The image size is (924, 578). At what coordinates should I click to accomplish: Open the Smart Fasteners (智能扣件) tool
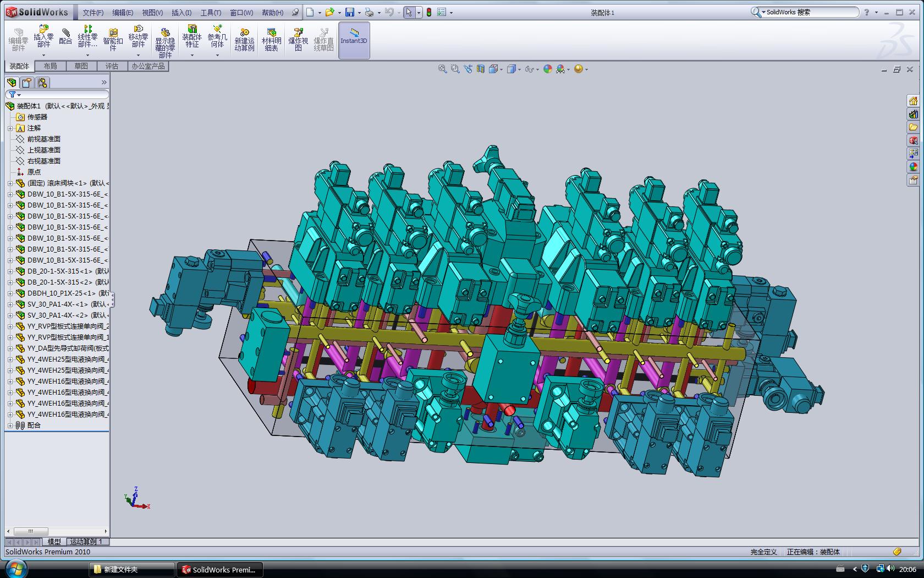click(113, 40)
